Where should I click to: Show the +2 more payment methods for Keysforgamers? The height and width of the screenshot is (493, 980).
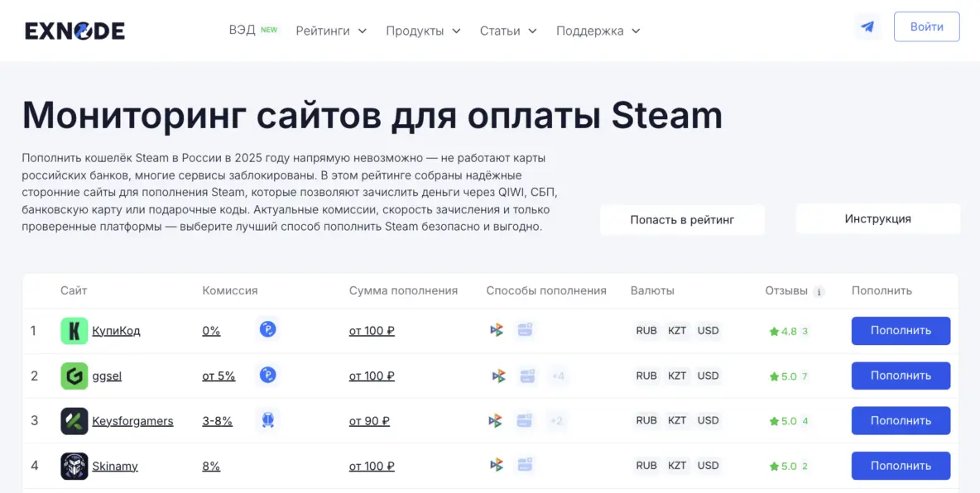(556, 421)
